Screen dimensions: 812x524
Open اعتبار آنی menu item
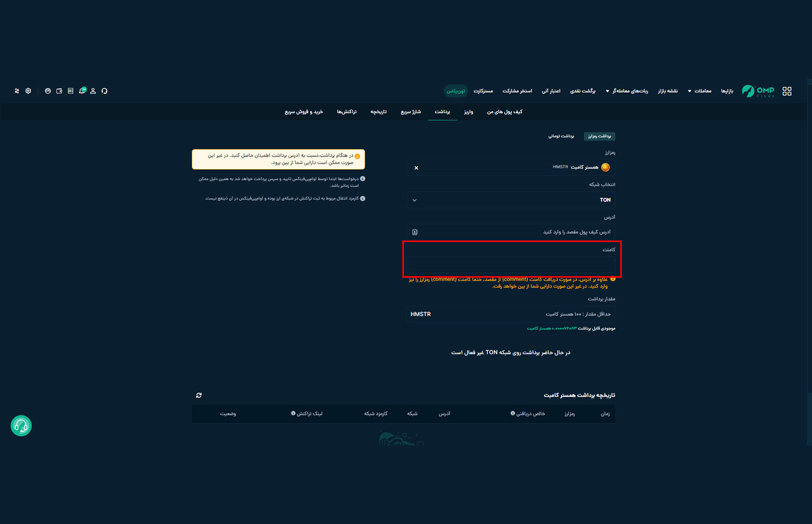click(x=551, y=91)
